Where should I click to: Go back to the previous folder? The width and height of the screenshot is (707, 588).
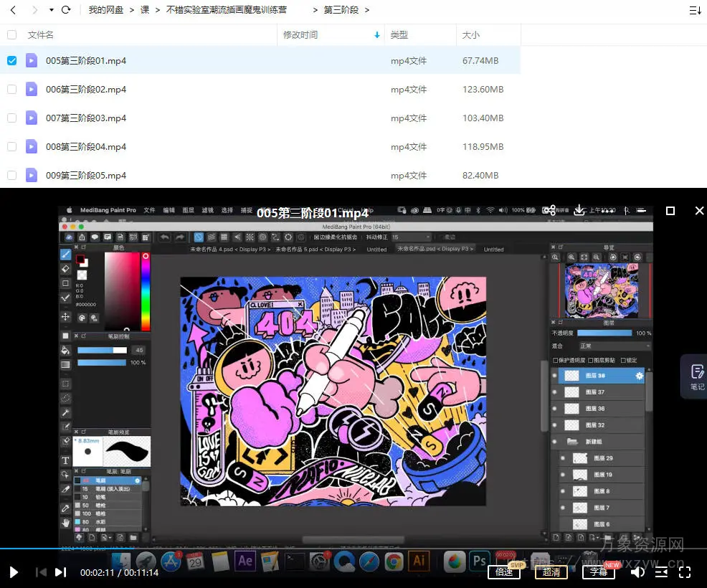[13, 10]
